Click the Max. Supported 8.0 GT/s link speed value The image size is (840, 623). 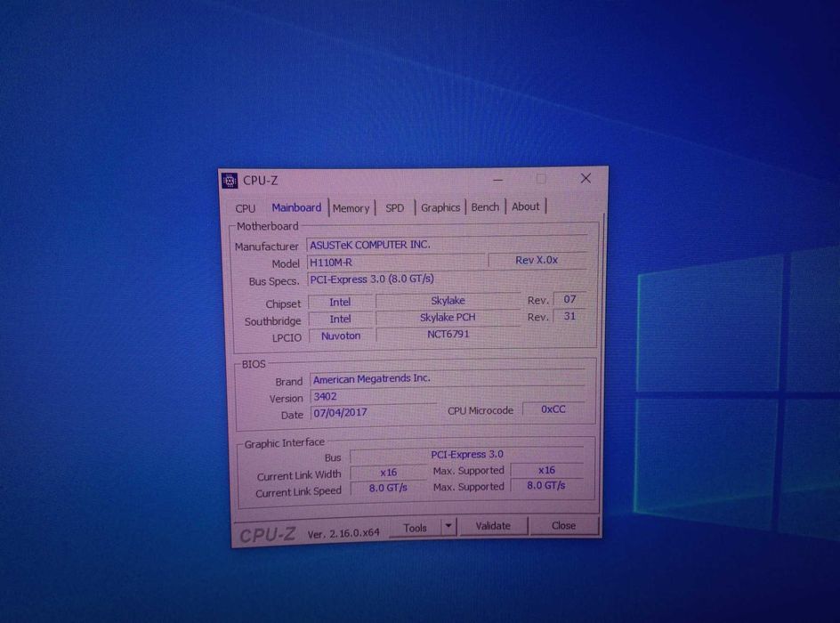545,485
